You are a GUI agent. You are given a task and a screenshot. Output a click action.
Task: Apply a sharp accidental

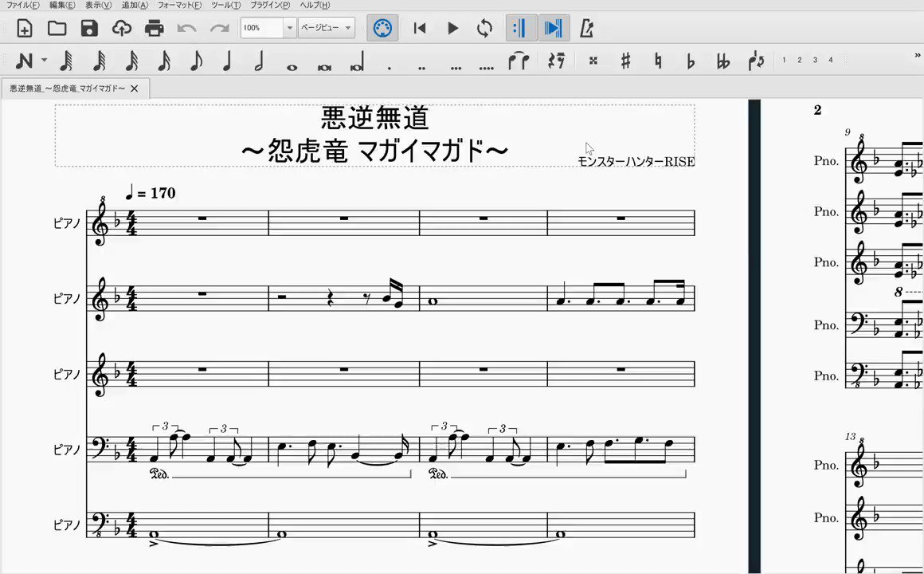(x=626, y=60)
